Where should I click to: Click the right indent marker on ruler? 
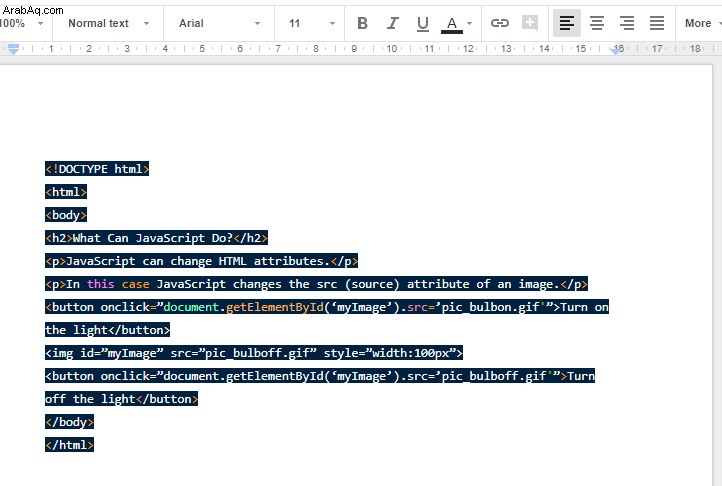(616, 50)
